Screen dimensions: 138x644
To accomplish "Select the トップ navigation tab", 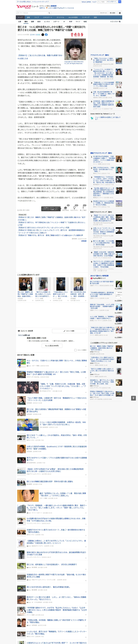I will pyautogui.click(x=20, y=17).
